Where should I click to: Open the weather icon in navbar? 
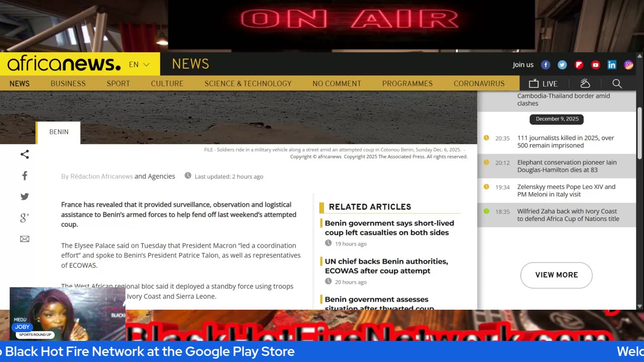pos(585,83)
